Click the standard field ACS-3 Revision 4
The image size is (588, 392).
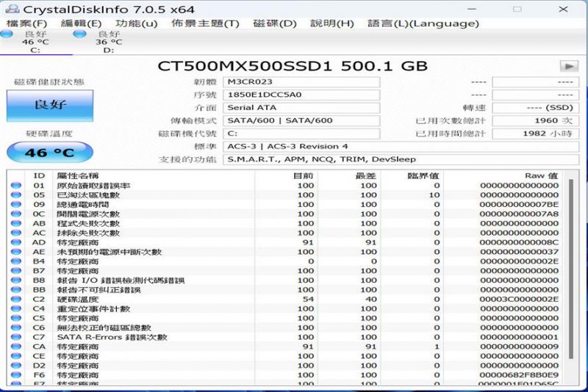[401, 146]
